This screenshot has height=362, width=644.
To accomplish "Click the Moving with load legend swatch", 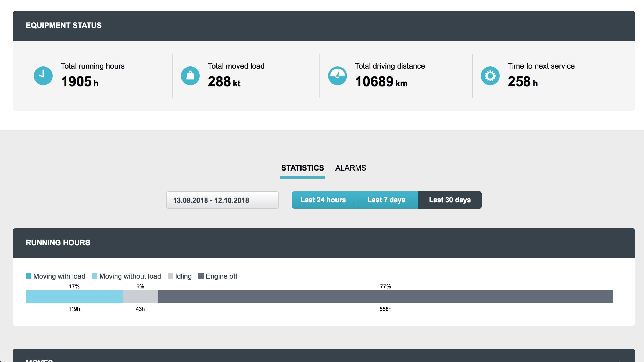I will pyautogui.click(x=28, y=276).
